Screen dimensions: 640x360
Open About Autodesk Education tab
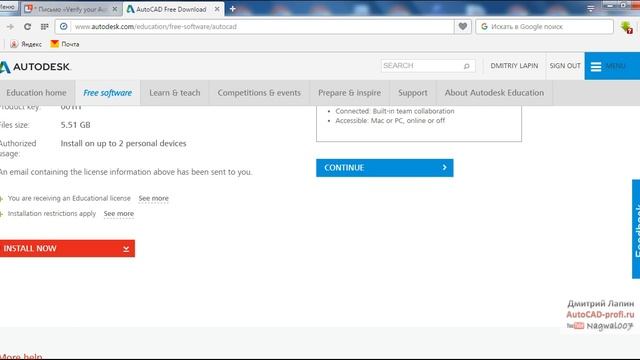[x=494, y=93]
